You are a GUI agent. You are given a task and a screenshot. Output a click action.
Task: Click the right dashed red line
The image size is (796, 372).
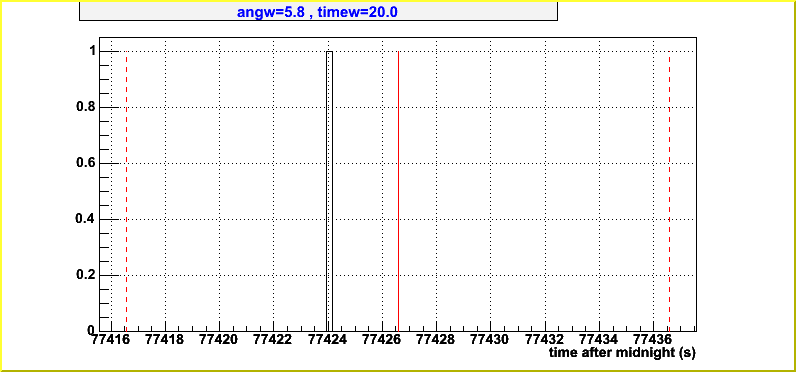669,191
